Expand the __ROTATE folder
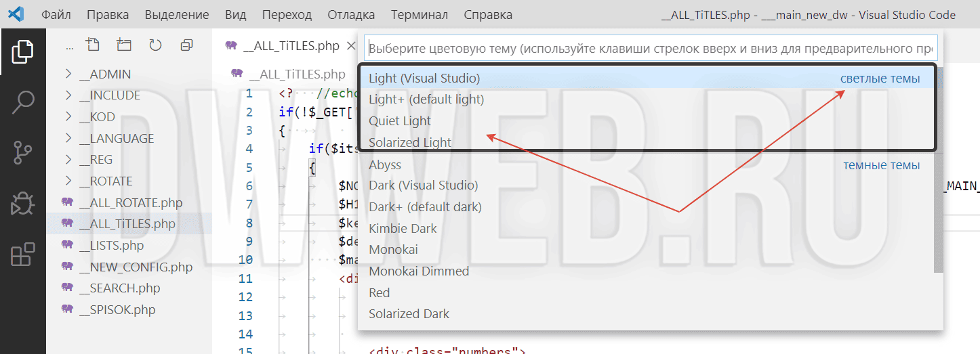 click(x=68, y=181)
